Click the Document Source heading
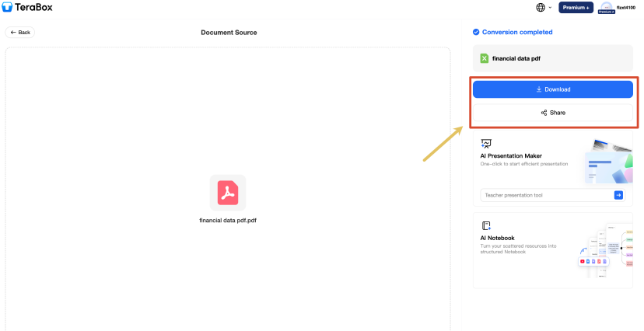The height and width of the screenshot is (331, 644). click(x=229, y=33)
